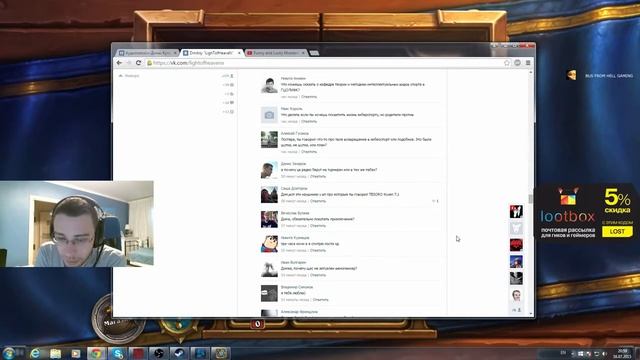Launch Internet Explorer from the taskbar
640x360 pixels.
click(x=35, y=353)
